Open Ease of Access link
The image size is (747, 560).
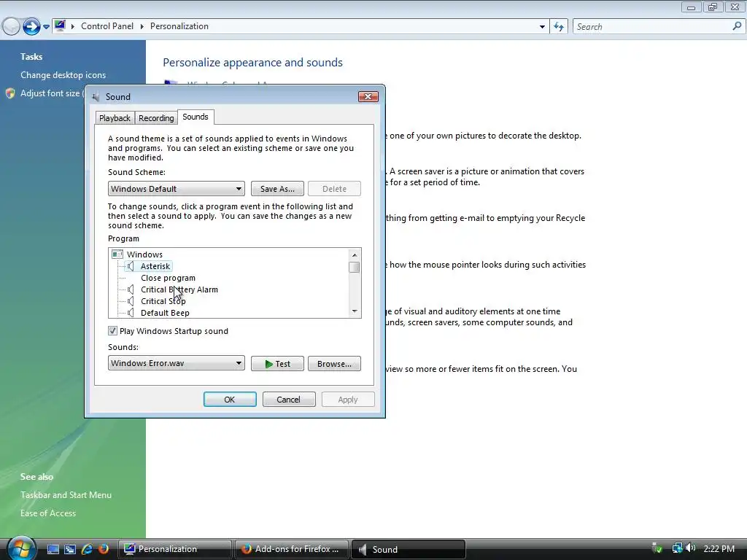coord(48,513)
